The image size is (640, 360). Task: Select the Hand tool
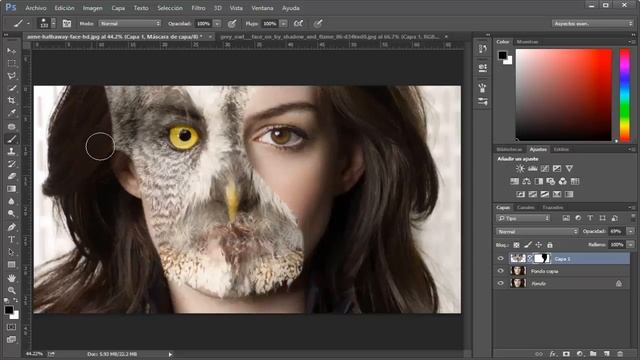(11, 278)
